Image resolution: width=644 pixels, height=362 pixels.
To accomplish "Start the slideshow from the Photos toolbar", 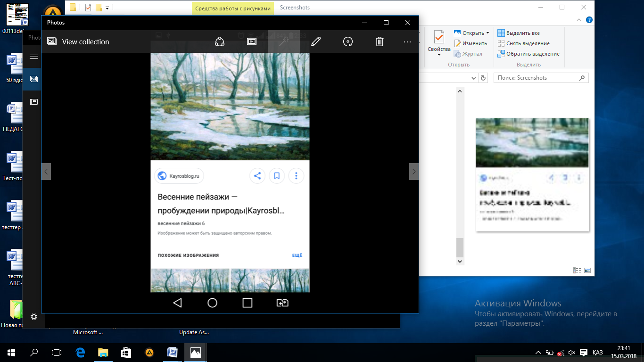I will pos(251,41).
